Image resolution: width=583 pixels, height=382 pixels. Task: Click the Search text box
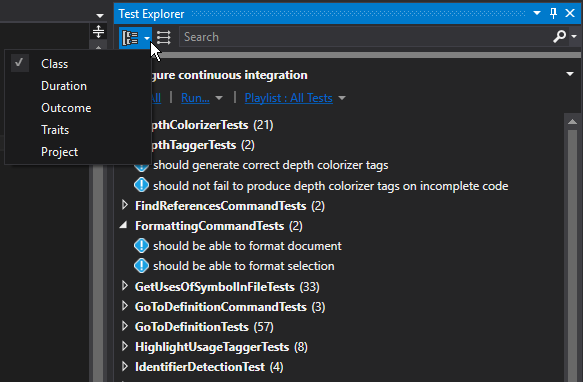pyautogui.click(x=364, y=37)
